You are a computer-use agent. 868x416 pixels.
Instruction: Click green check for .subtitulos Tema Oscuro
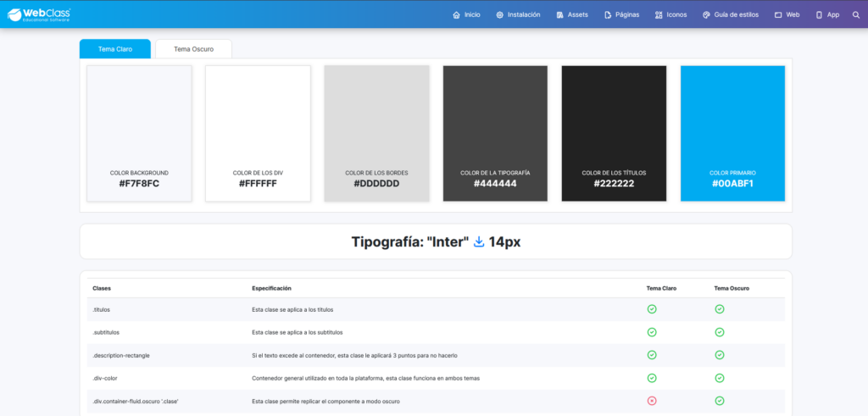coord(719,332)
